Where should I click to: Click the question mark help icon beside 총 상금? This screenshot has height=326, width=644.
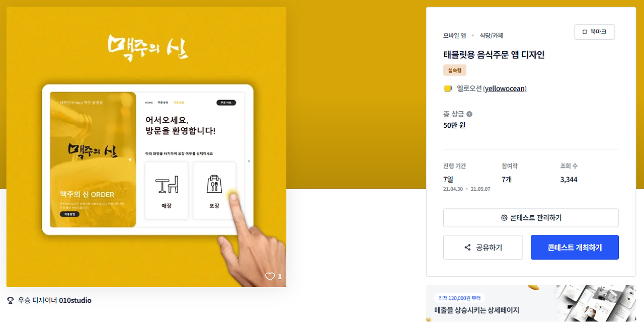[469, 114]
